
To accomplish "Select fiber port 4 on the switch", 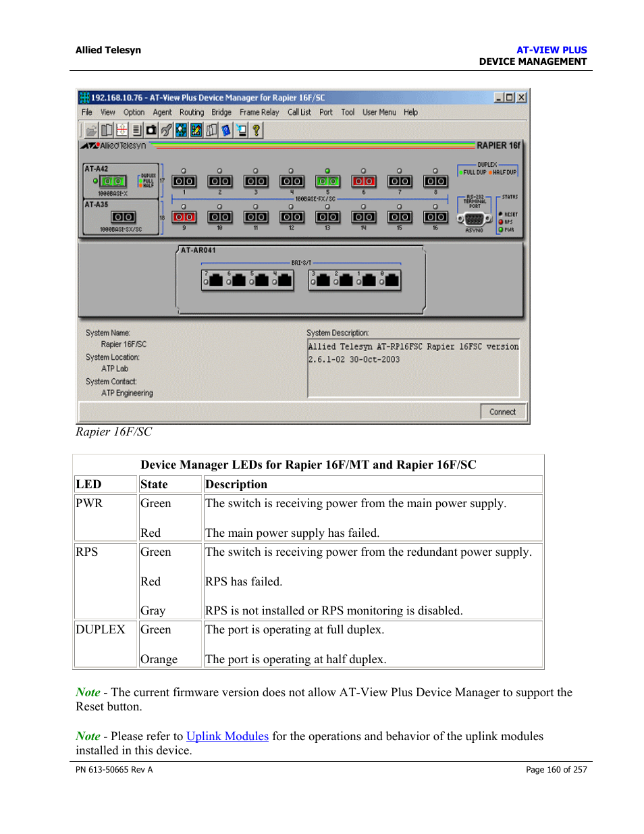I will [x=292, y=181].
